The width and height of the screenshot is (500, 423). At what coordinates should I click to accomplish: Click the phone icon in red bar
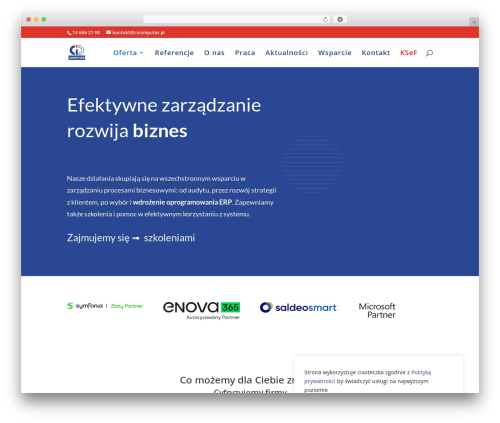click(x=69, y=33)
